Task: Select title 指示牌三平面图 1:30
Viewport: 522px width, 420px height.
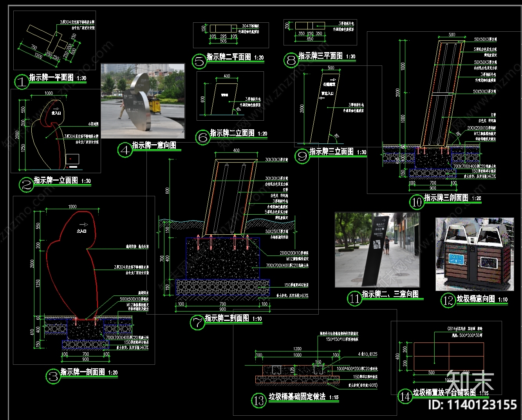Action: [327, 56]
